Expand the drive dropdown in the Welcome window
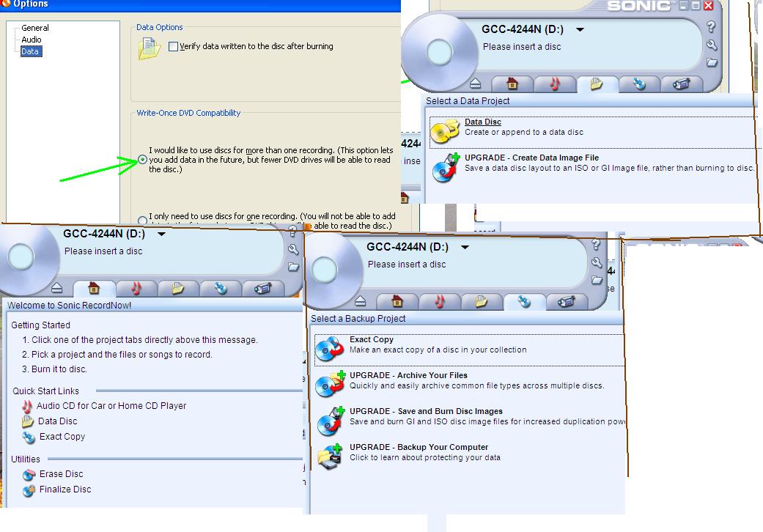763x532 pixels. tap(161, 234)
